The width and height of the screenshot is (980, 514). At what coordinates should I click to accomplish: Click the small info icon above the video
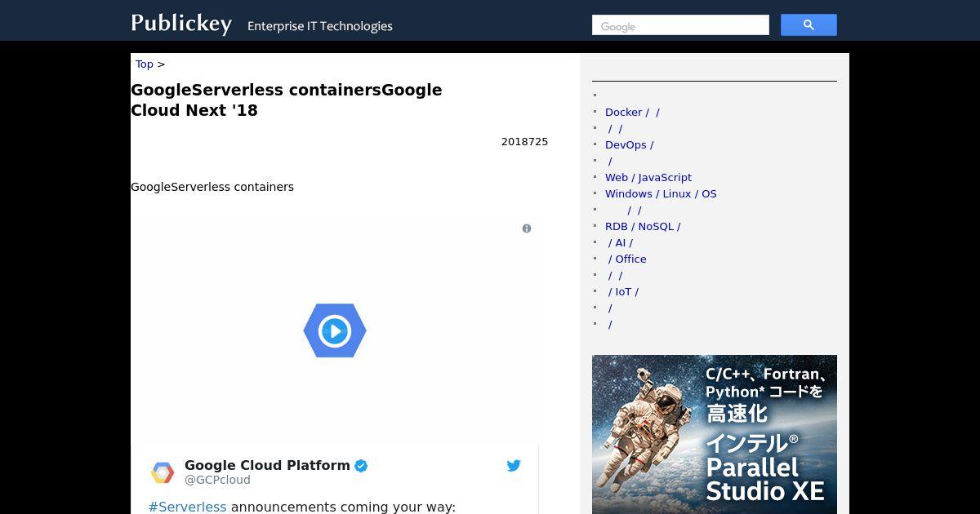click(527, 228)
